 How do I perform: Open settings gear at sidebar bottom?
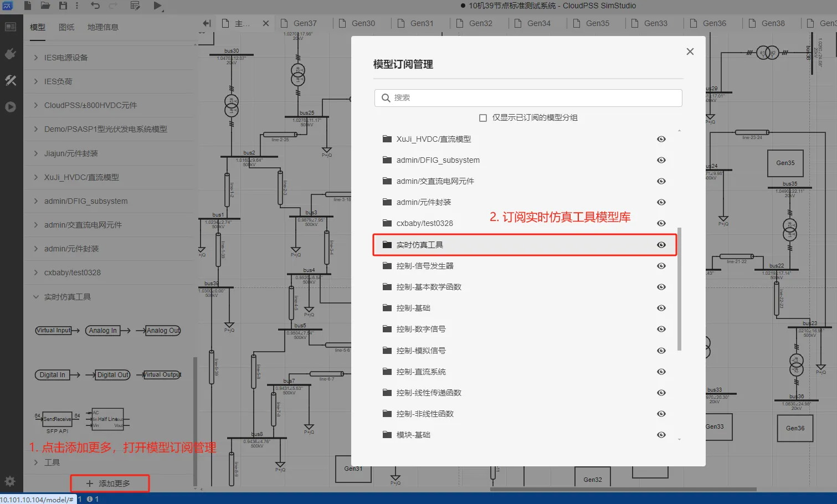[10, 481]
